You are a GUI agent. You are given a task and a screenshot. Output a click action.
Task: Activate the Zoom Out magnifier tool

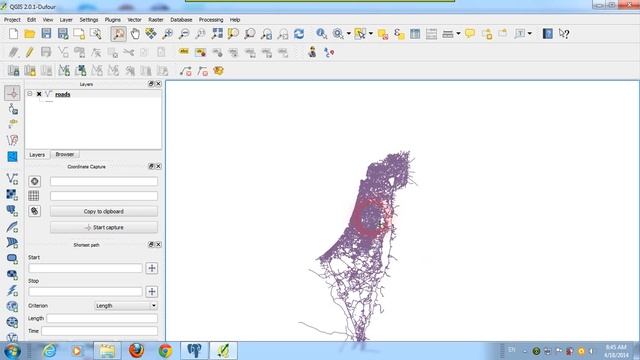pyautogui.click(x=184, y=34)
